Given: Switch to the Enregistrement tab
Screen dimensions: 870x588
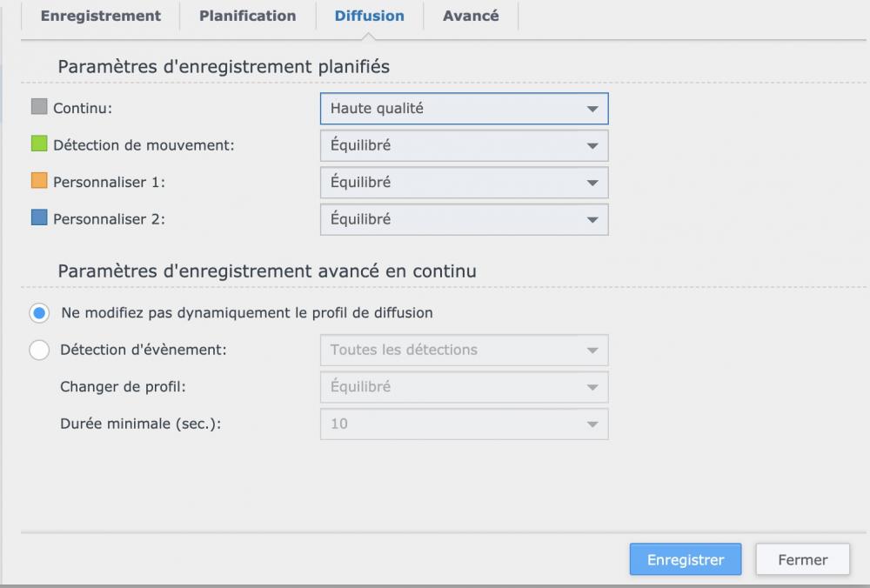Looking at the screenshot, I should pos(101,16).
